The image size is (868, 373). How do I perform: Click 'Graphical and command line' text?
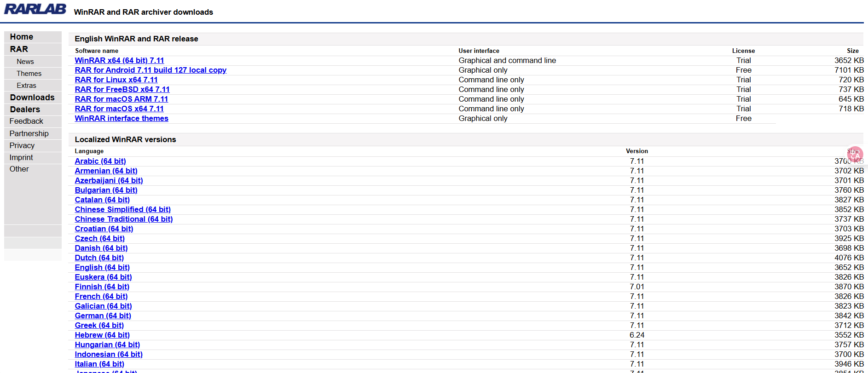click(x=507, y=60)
